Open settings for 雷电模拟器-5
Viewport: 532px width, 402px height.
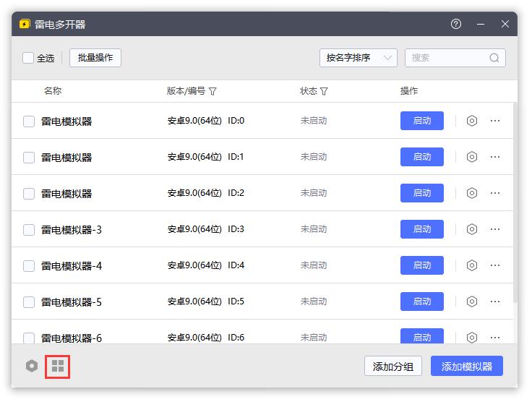pos(471,301)
